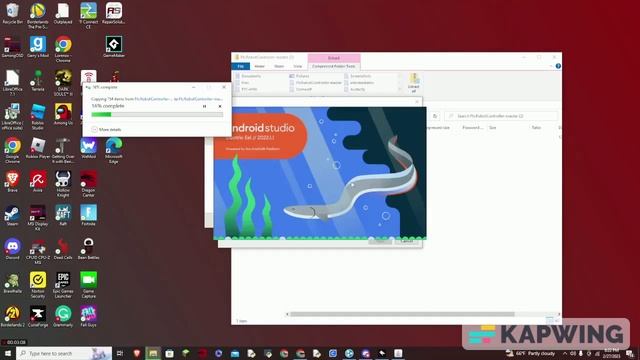This screenshot has width=640, height=360.
Task: Refresh the File Explorer address bar
Action: (435, 116)
